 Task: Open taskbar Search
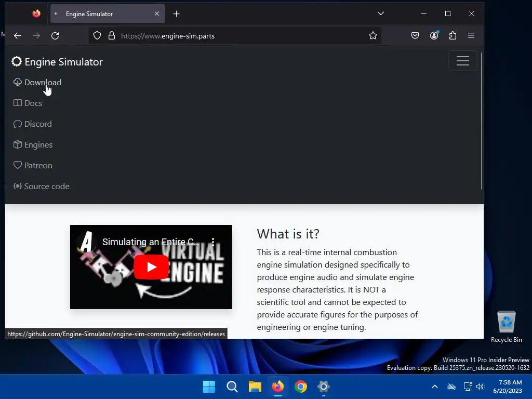click(x=232, y=387)
